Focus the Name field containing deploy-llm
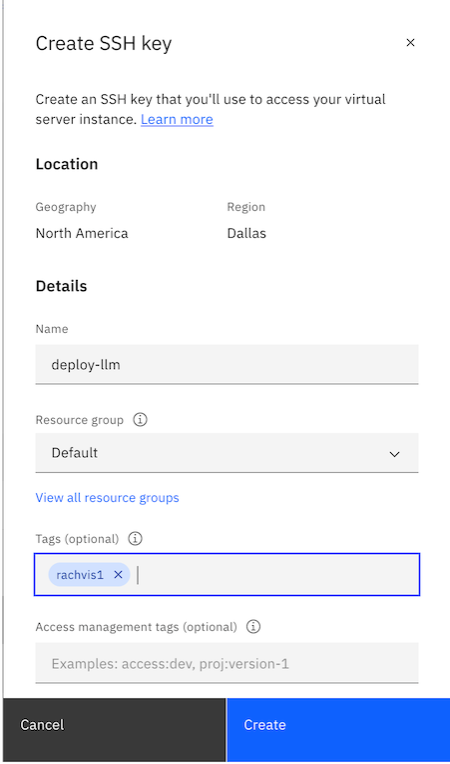The image size is (450, 764). click(x=226, y=364)
